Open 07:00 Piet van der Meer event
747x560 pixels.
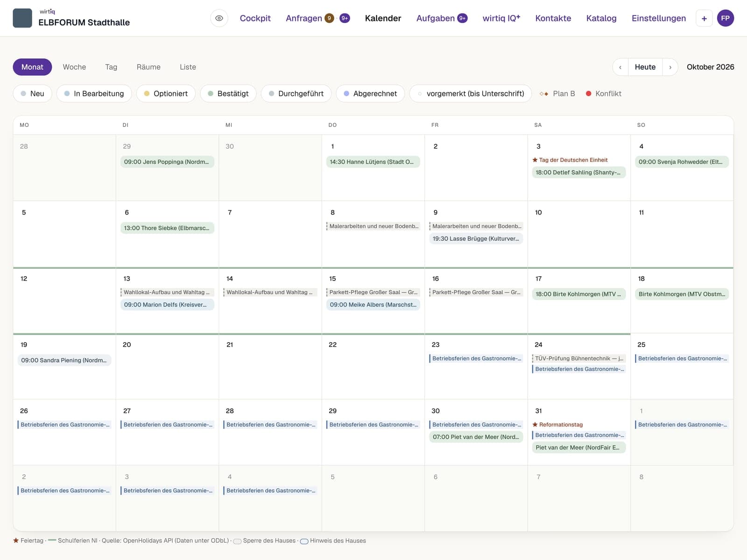point(476,437)
